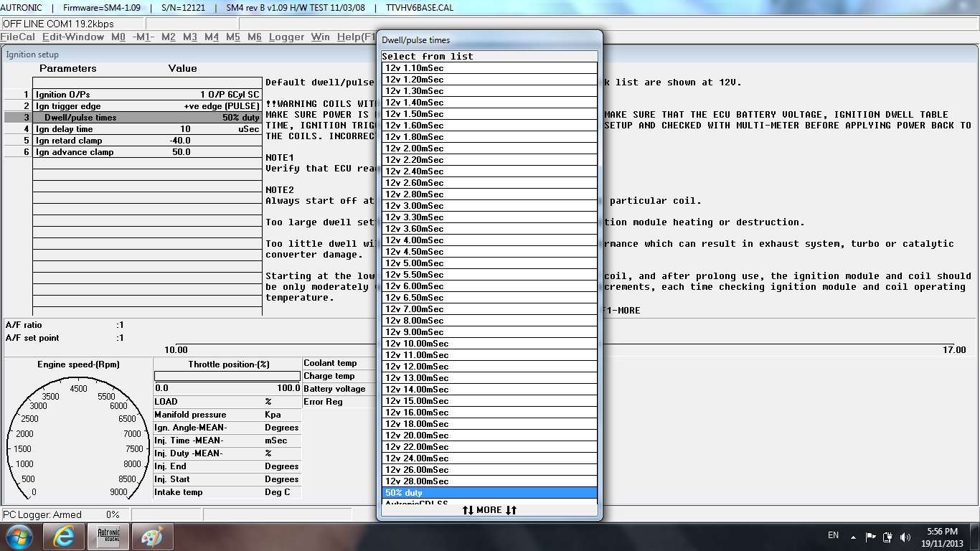Image resolution: width=980 pixels, height=551 pixels.
Task: Select 12v 24.00mSec dwell option
Action: 489,458
